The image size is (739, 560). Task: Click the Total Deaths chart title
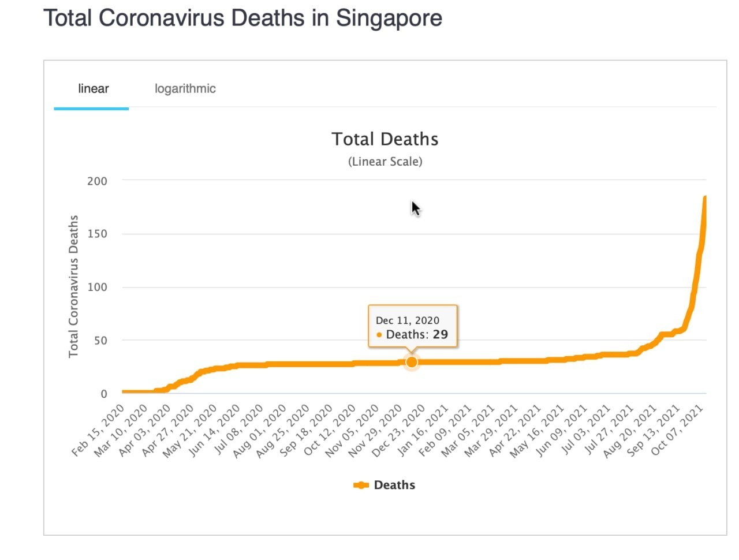(x=385, y=139)
